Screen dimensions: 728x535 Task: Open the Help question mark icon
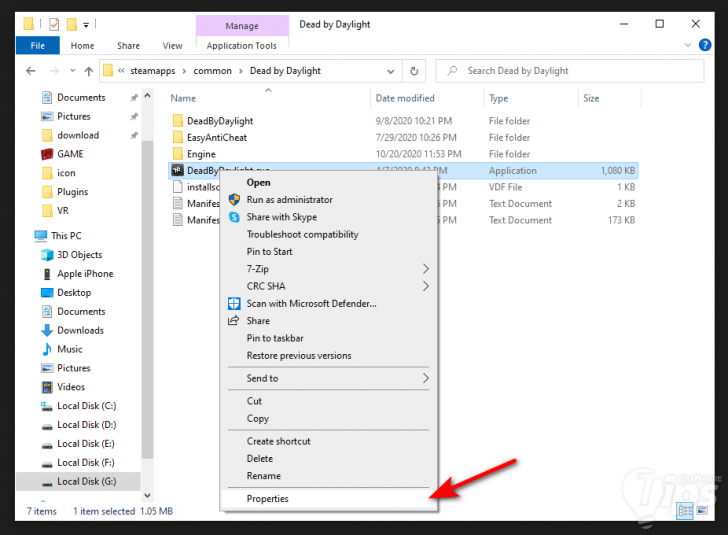pos(705,45)
